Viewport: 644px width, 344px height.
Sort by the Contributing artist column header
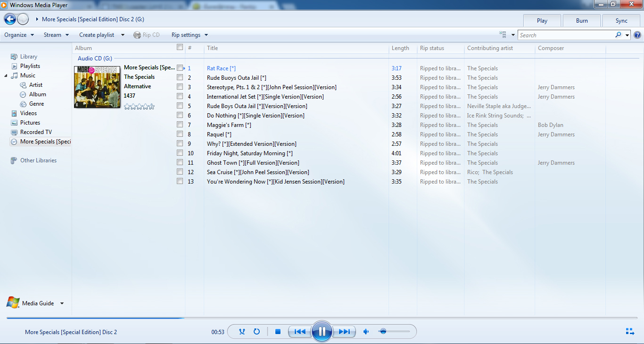499,48
